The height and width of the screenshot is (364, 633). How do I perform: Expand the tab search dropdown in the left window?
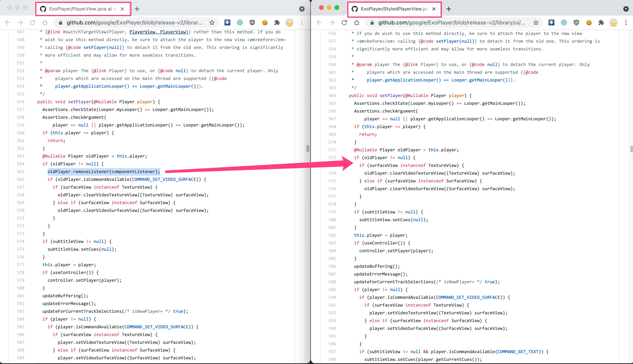(x=302, y=9)
